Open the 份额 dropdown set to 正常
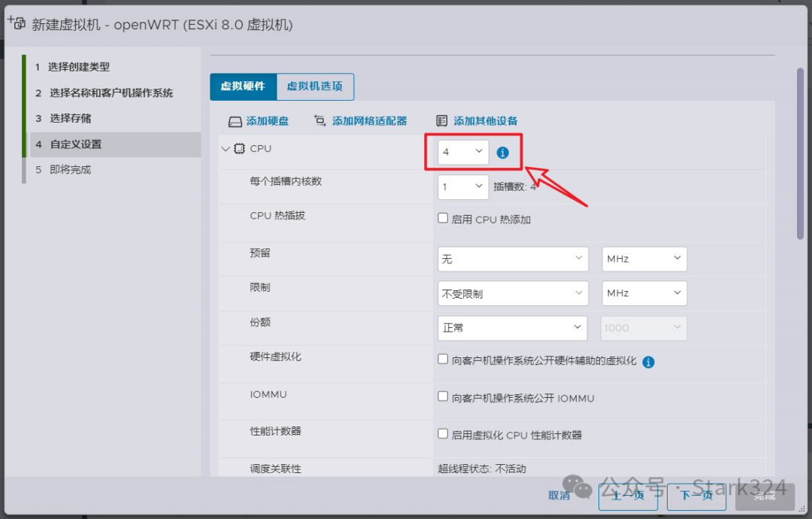 512,327
